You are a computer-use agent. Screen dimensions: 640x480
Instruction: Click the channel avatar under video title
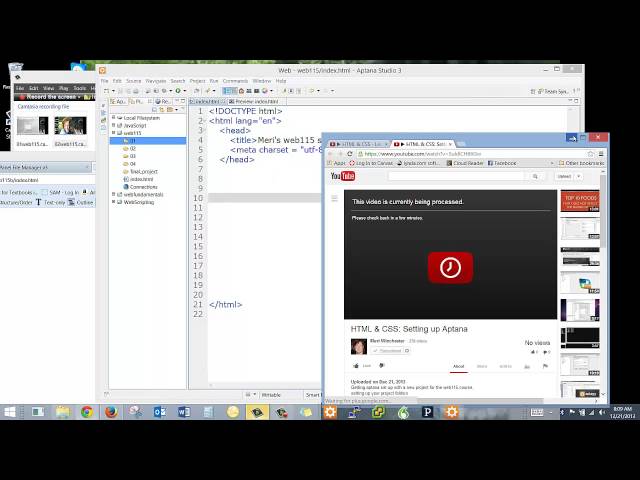(359, 347)
